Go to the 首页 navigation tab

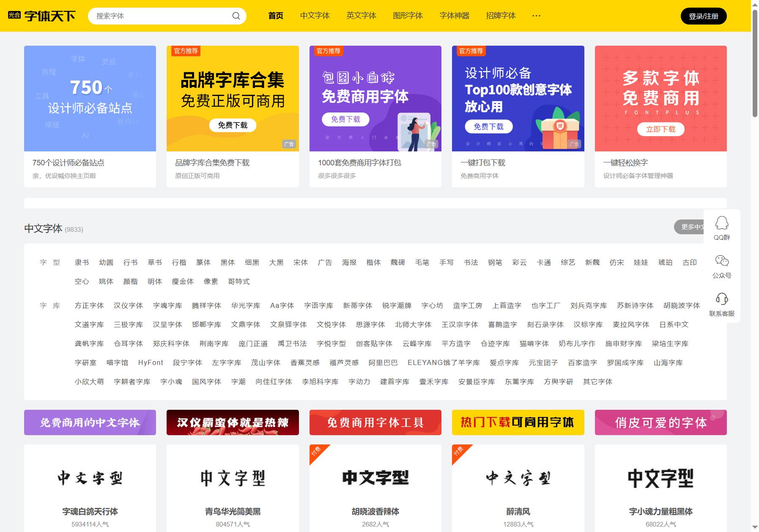point(276,16)
